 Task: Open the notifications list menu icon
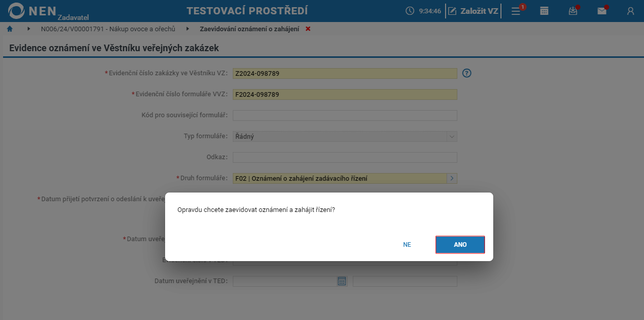[x=516, y=11]
